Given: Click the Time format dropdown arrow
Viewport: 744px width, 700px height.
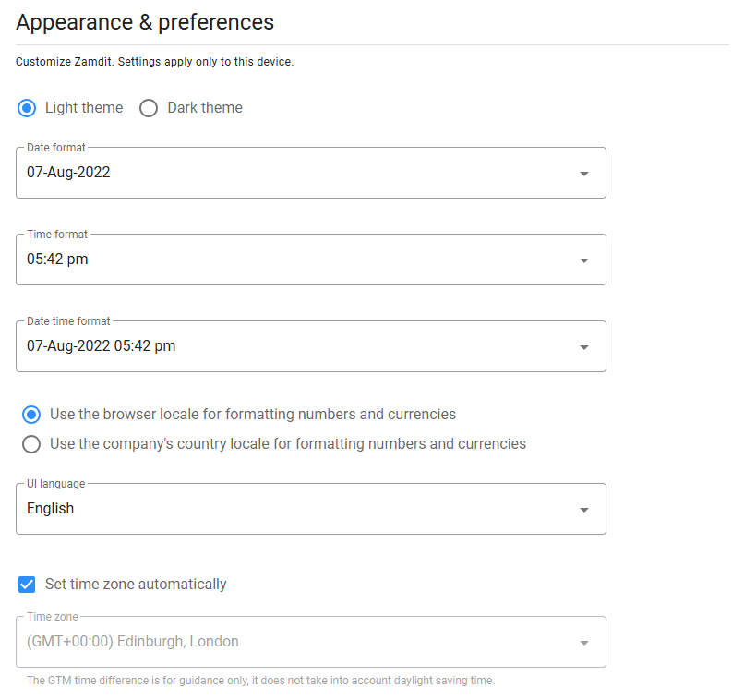Looking at the screenshot, I should [584, 259].
